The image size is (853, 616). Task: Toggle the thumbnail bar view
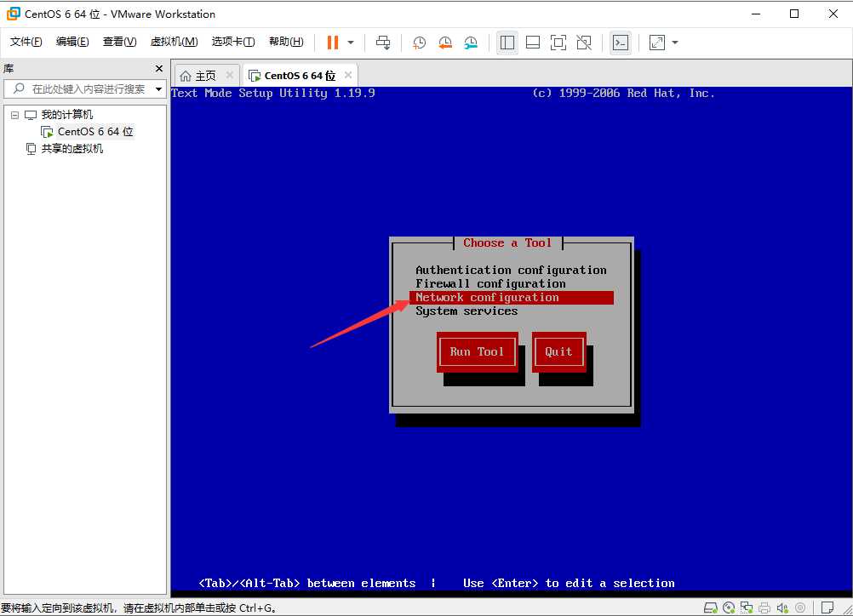(x=533, y=43)
